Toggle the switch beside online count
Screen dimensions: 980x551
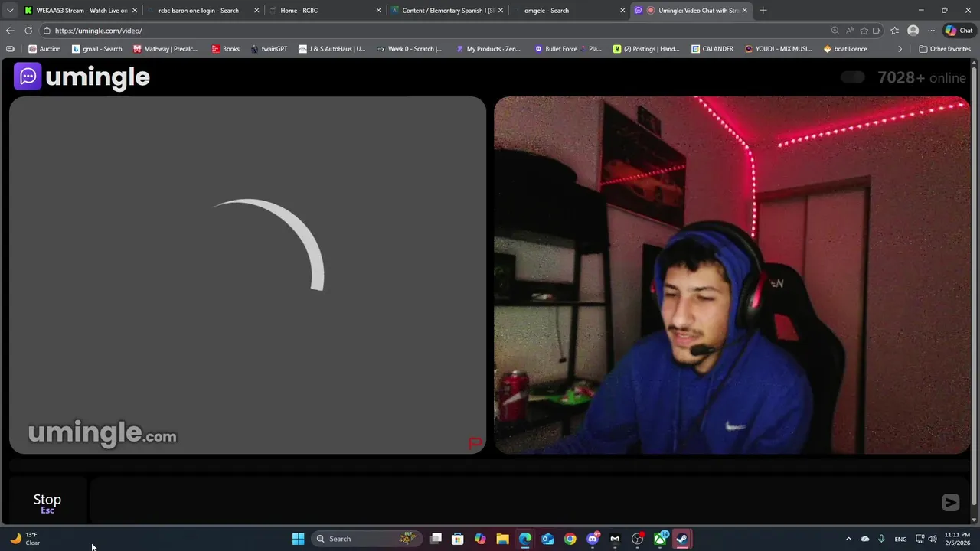point(852,77)
